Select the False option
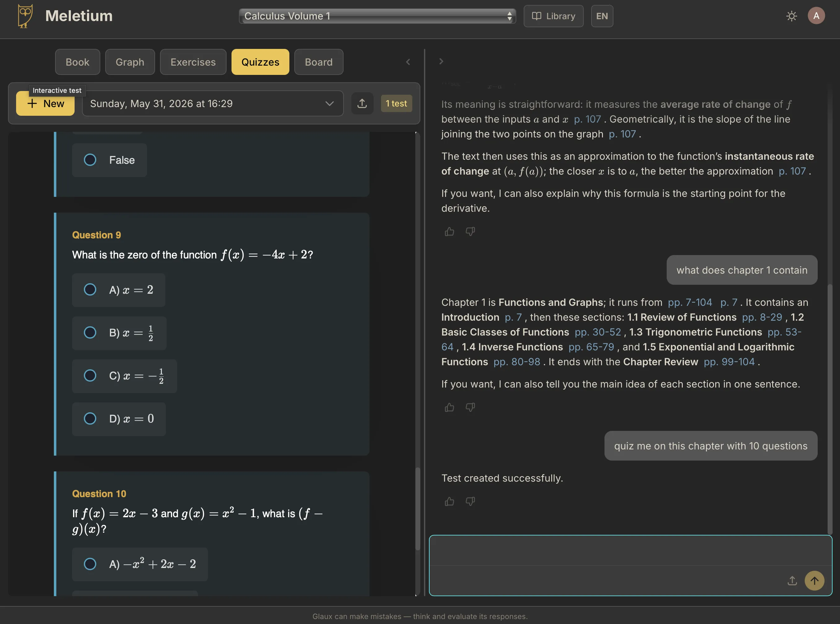The height and width of the screenshot is (624, 840). pyautogui.click(x=109, y=160)
